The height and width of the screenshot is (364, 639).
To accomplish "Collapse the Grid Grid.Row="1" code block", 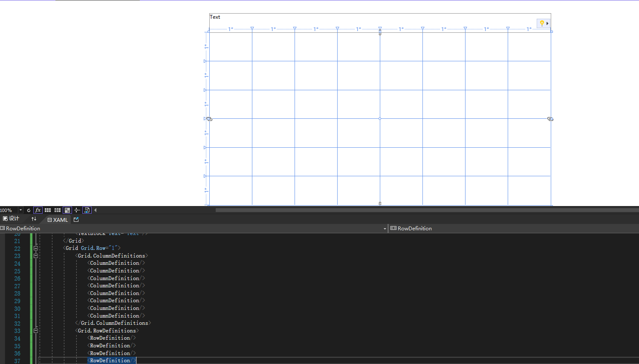I will (x=36, y=248).
